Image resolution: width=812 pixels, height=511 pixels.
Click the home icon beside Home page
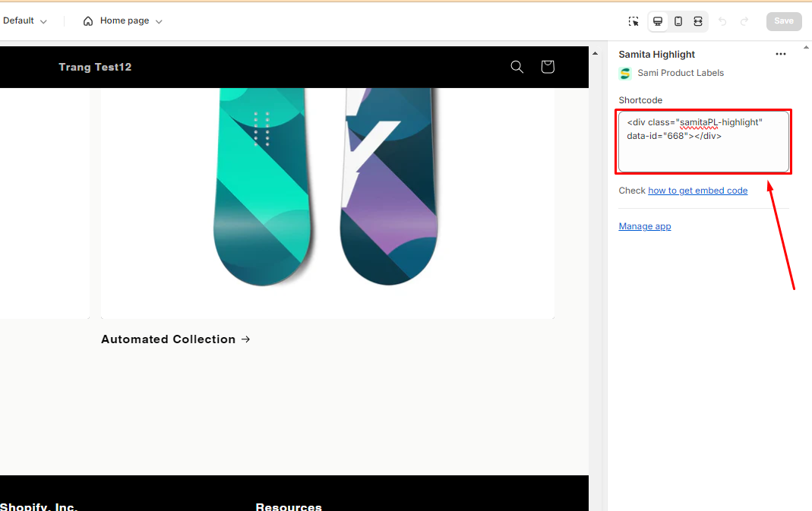pos(89,21)
